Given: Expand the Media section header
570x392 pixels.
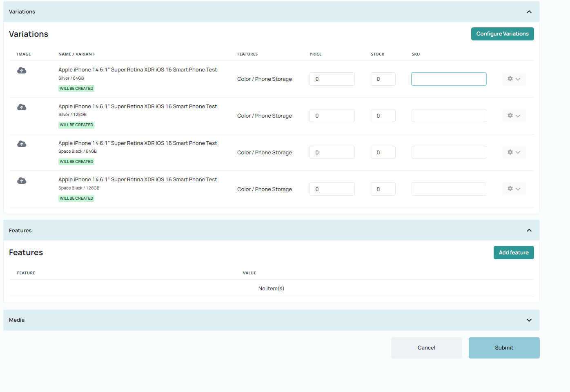Looking at the screenshot, I should [272, 320].
